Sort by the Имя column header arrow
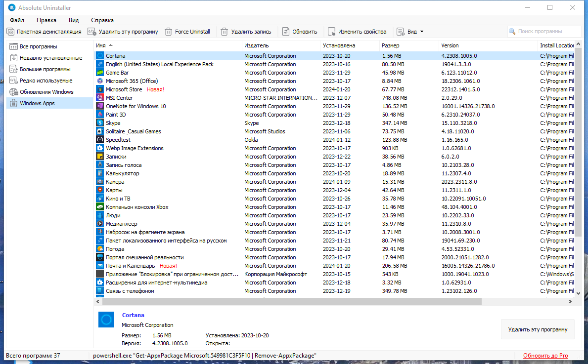The height and width of the screenshot is (364, 588). (x=111, y=45)
